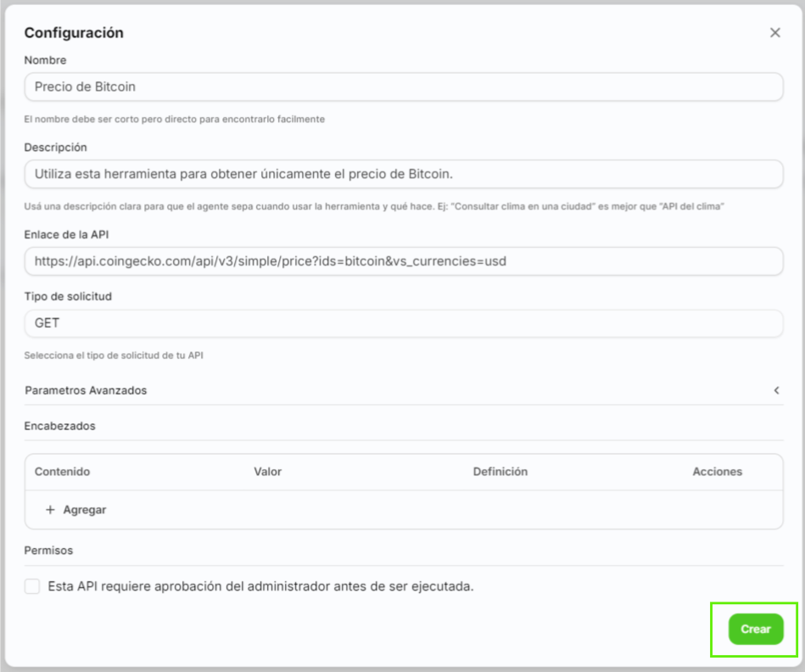The width and height of the screenshot is (805, 672).
Task: Click the Contenido column header
Action: (62, 472)
